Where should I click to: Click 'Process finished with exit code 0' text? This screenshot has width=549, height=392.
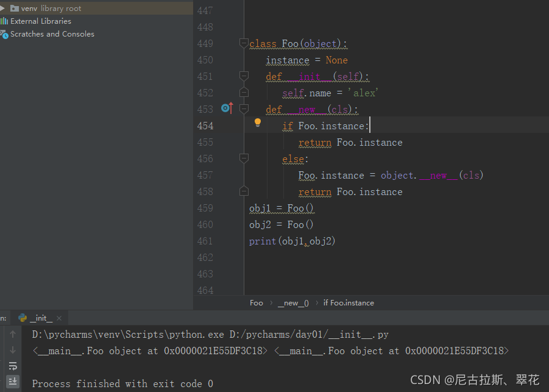pyautogui.click(x=122, y=384)
